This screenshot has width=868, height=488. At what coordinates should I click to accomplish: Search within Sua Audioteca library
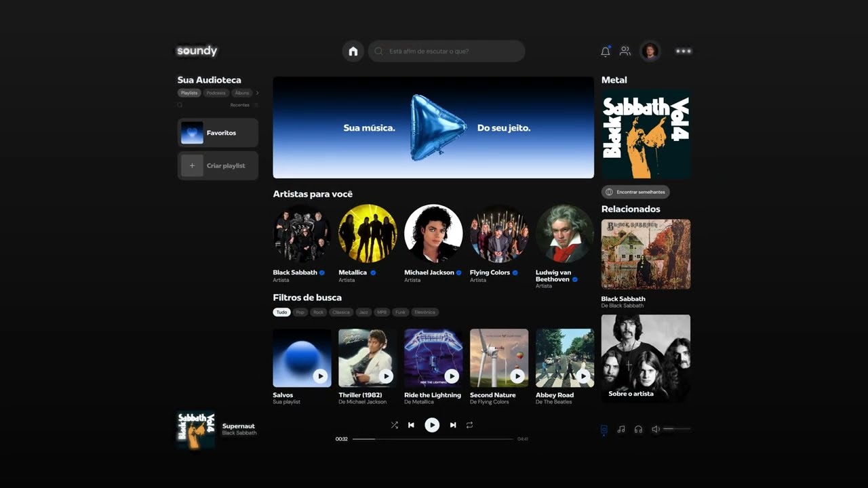click(x=180, y=105)
